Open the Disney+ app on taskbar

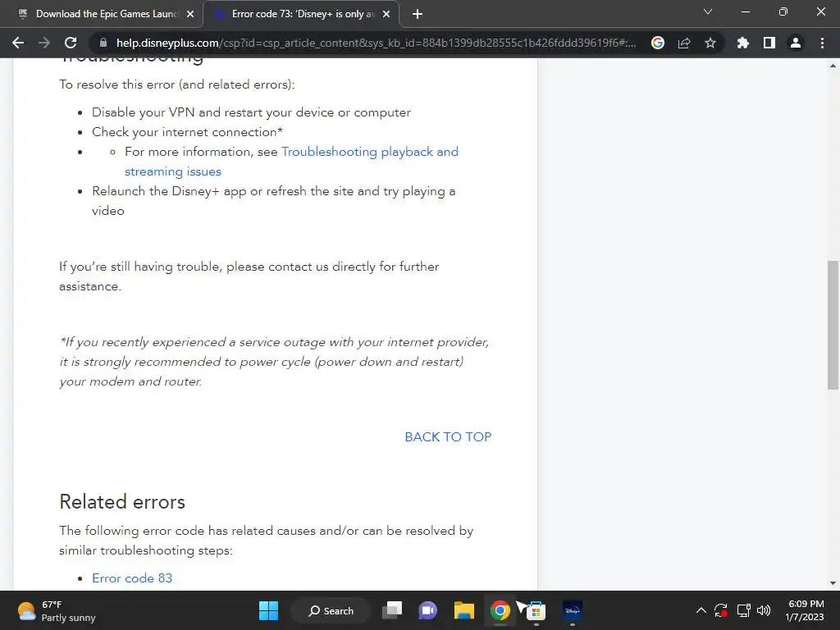tap(572, 610)
